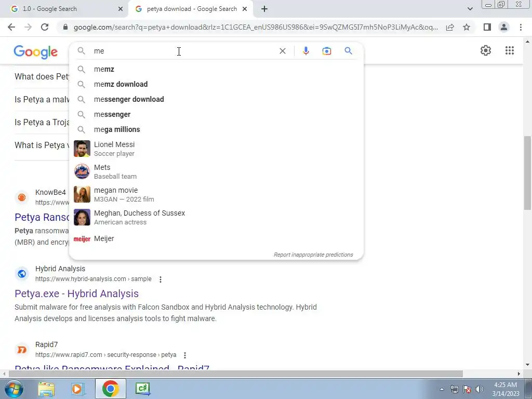Click the Mets logo thumbnail
This screenshot has height=399, width=532.
click(x=82, y=171)
